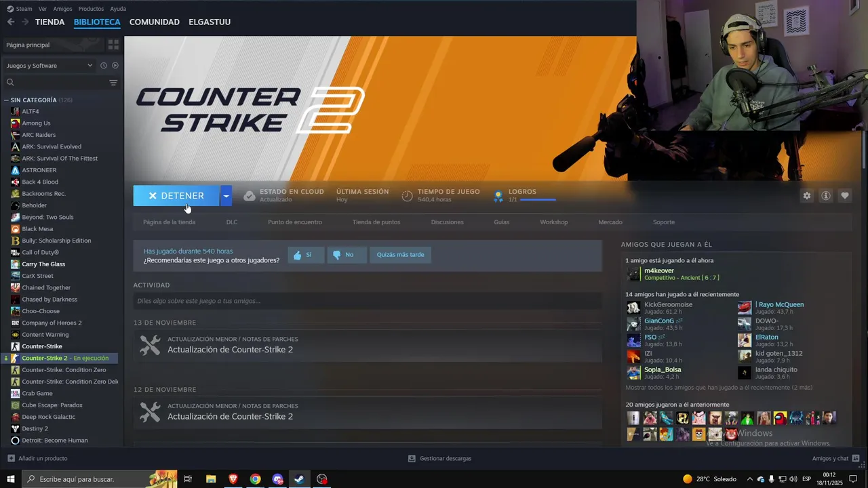Click Añadir un producto
Viewport: 868px width, 488px height.
(x=37, y=459)
